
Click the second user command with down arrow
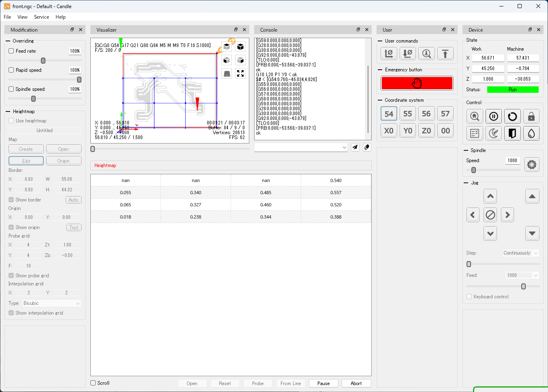click(x=408, y=54)
